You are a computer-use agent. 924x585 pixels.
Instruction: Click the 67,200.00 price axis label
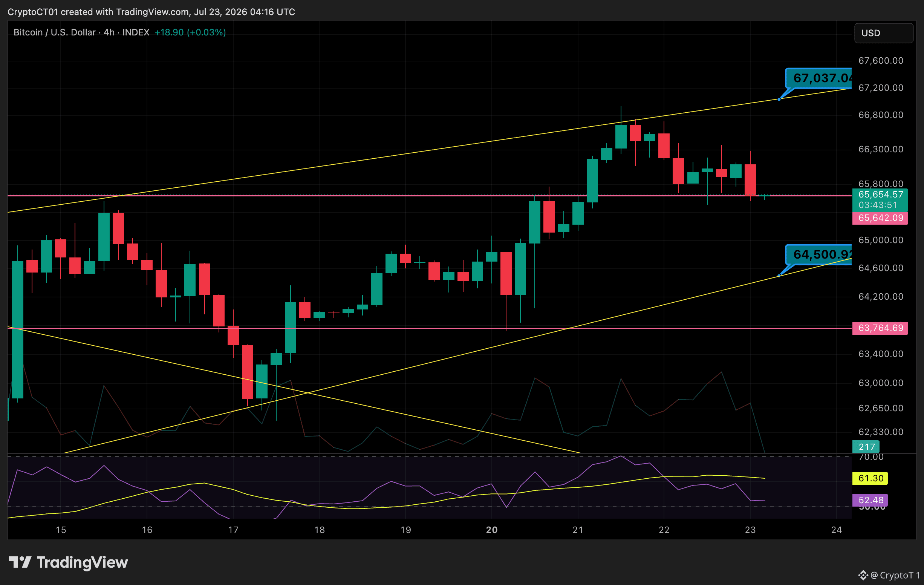pyautogui.click(x=881, y=88)
